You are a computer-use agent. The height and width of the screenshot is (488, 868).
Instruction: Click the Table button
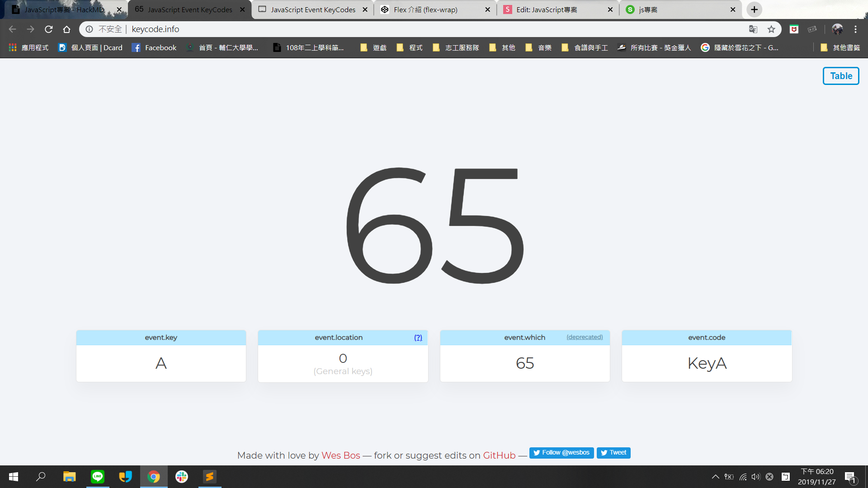841,76
